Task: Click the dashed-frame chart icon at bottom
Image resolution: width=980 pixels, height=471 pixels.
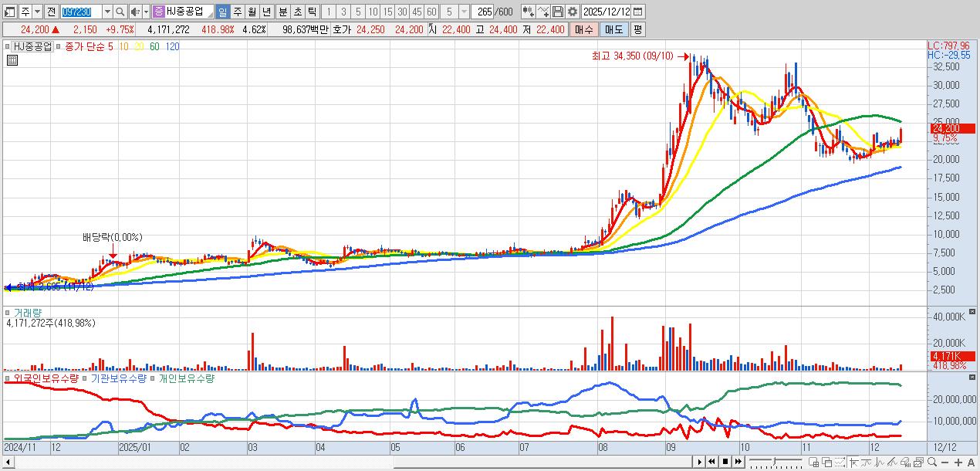Action: click(840, 462)
